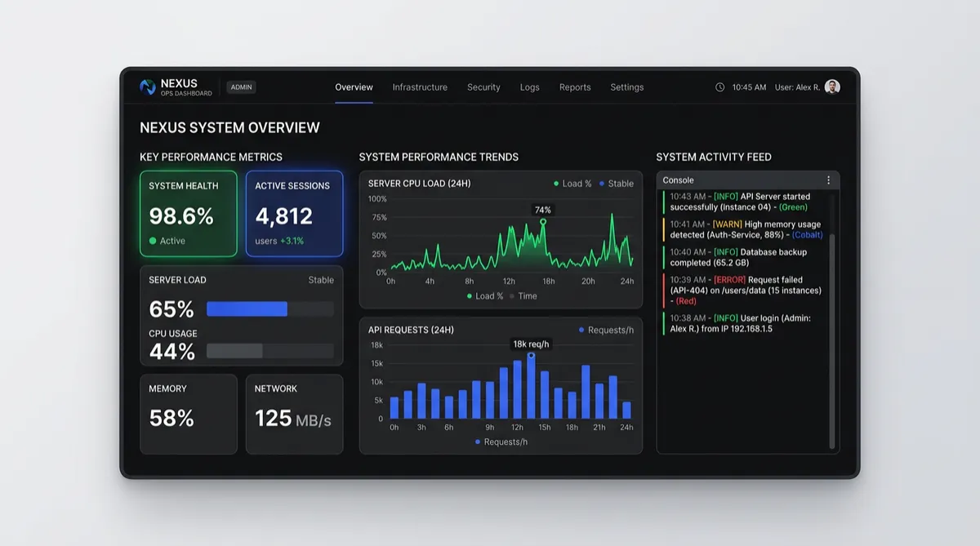The image size is (980, 546).
Task: Toggle the Time legend below CPU chart
Action: 523,296
